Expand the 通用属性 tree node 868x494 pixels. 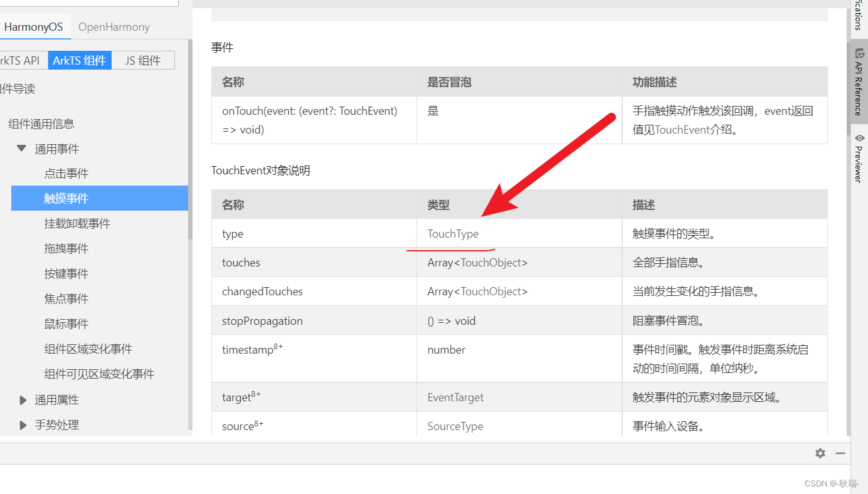[23, 399]
